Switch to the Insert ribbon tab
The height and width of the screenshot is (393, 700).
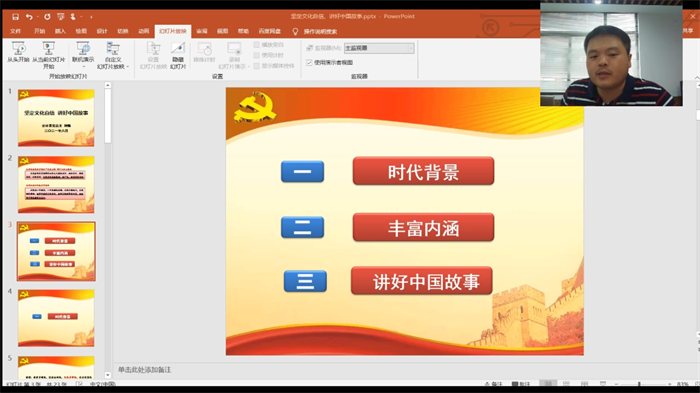[x=60, y=31]
